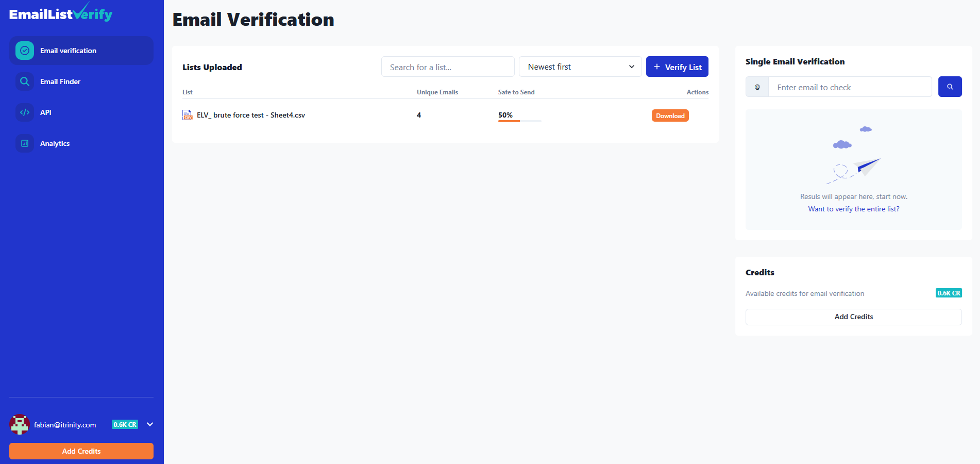Screen dimensions: 980x464
Task: Click the orange Add Credits sidebar button
Action: pos(81,451)
